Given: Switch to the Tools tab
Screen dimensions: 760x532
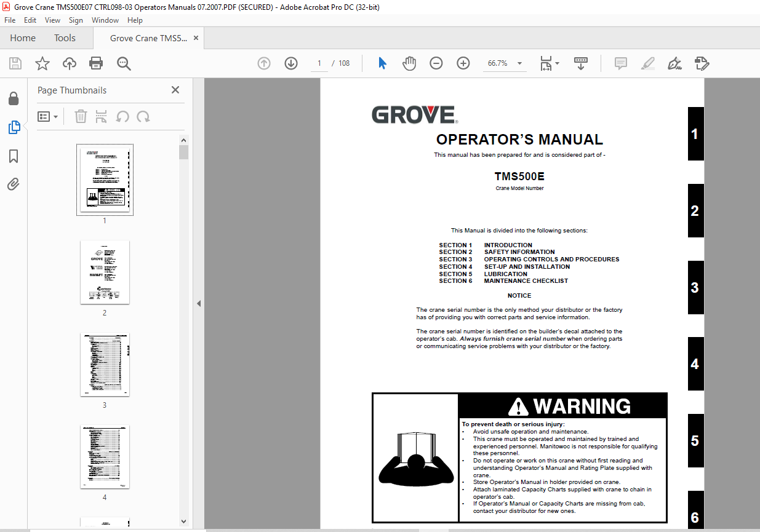Looking at the screenshot, I should pyautogui.click(x=65, y=38).
